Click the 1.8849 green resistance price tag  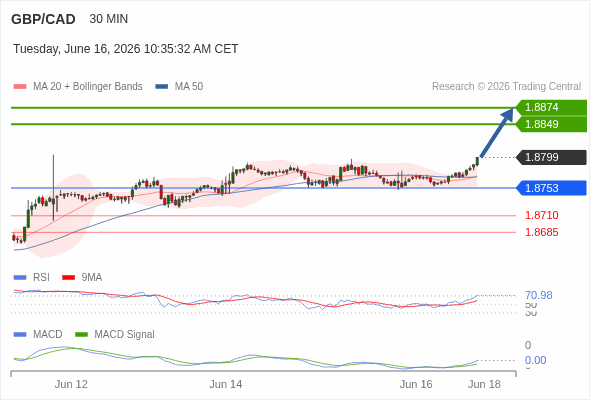tap(551, 124)
